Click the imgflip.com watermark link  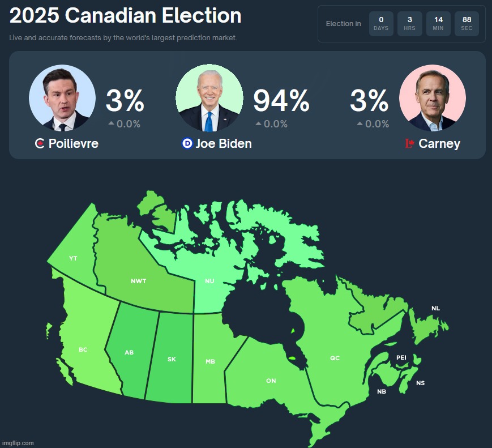pyautogui.click(x=18, y=443)
